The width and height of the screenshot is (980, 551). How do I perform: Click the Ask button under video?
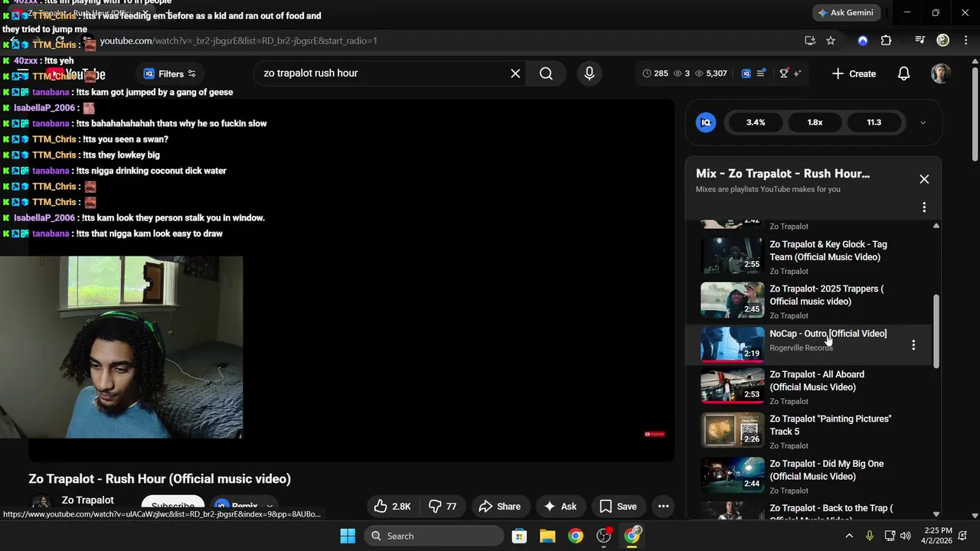pos(560,506)
